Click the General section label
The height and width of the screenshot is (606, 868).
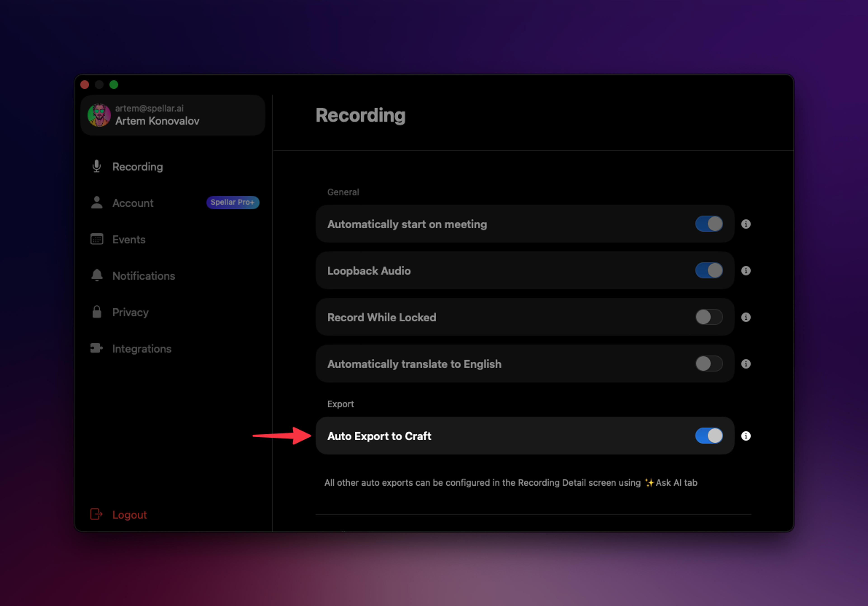(343, 192)
